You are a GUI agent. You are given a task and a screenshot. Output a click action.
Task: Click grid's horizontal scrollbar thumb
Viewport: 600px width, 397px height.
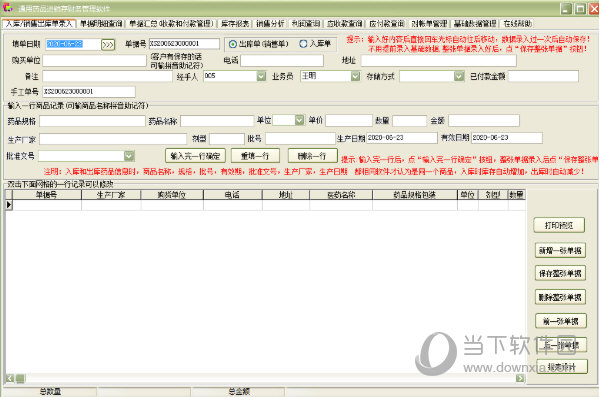click(20, 379)
